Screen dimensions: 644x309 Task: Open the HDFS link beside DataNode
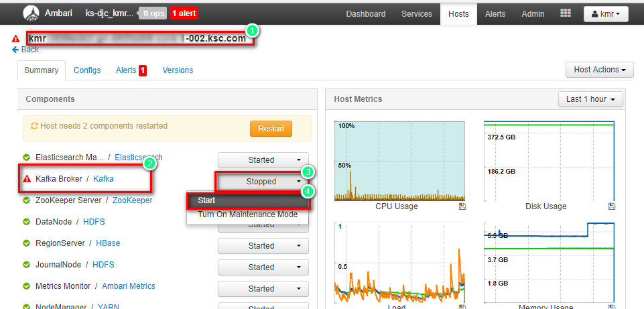[94, 222]
